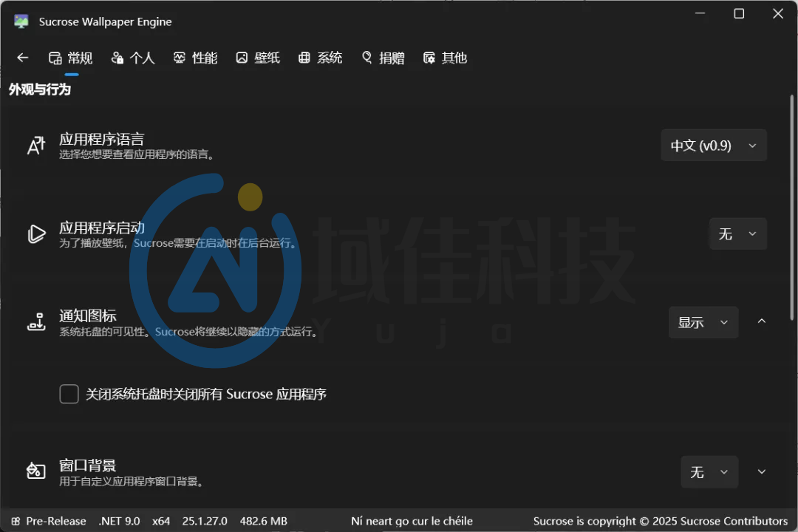Viewport: 798px width, 532px height.
Task: Switch to the 个人 tab
Action: [133, 58]
